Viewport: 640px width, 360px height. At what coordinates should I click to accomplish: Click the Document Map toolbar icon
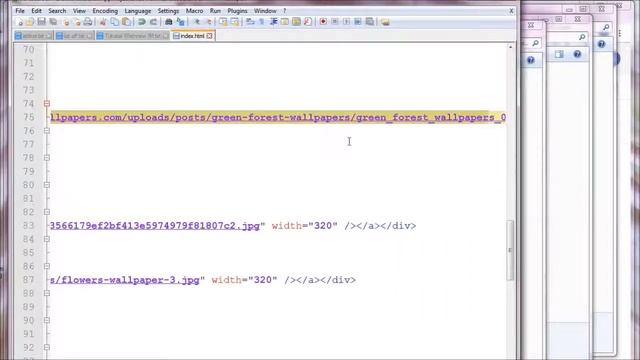(x=296, y=22)
